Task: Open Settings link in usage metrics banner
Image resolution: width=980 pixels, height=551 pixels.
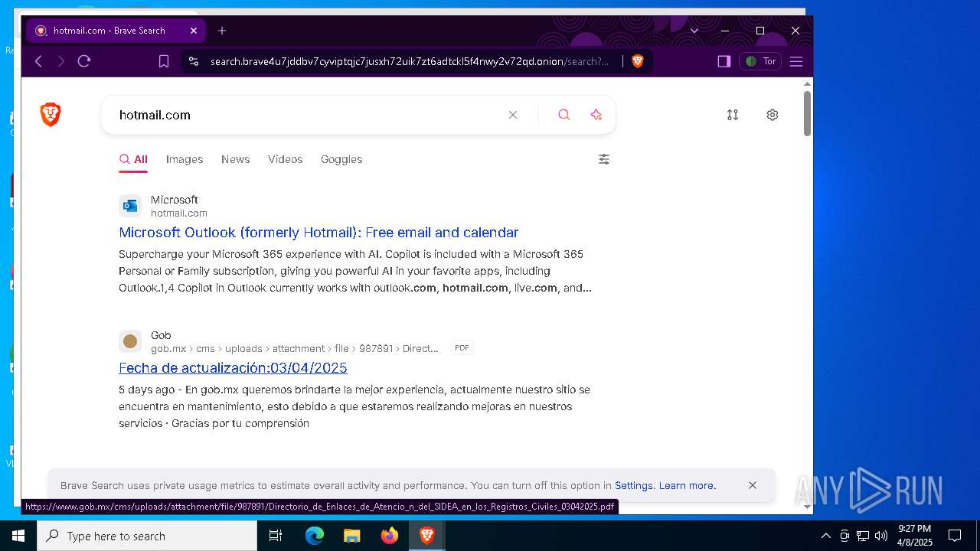Action: (x=634, y=485)
